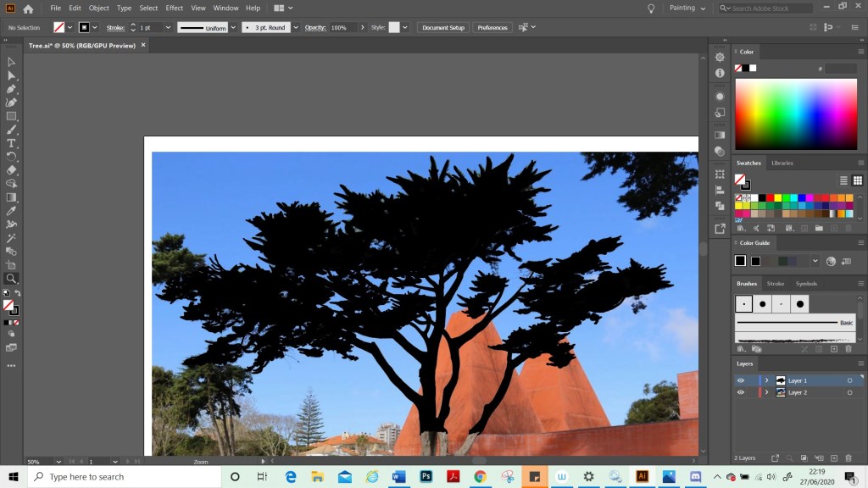Click the Document Setup button
The width and height of the screenshot is (868, 488).
click(443, 27)
